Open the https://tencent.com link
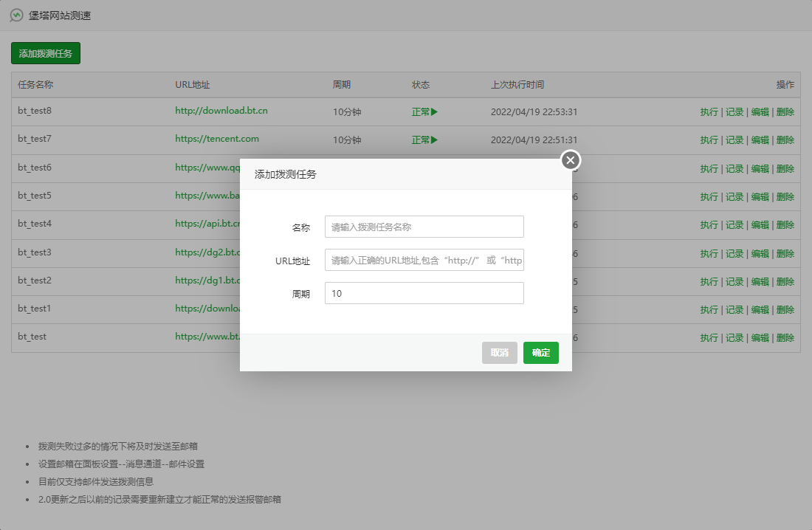 pos(217,139)
